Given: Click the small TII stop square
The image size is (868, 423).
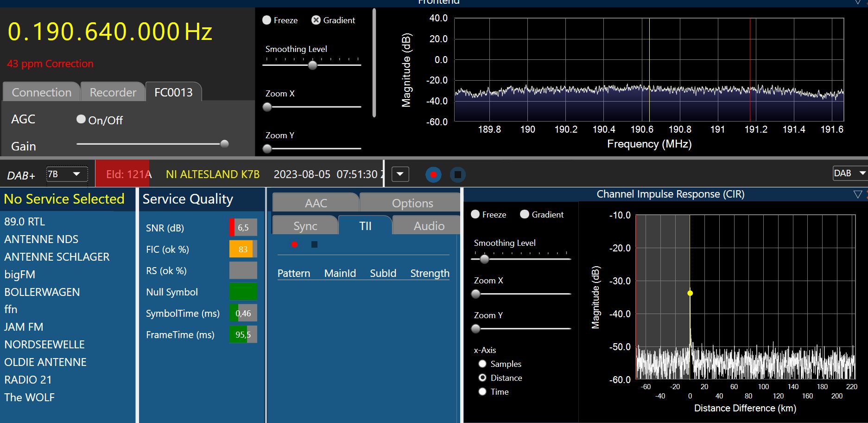Looking at the screenshot, I should click(314, 244).
